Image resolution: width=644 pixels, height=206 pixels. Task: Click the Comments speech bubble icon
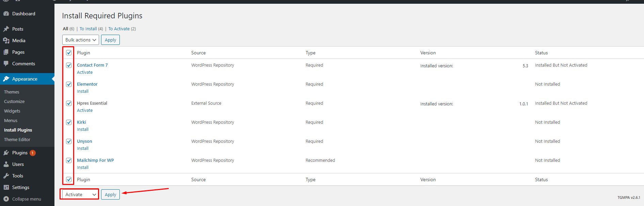coord(6,64)
